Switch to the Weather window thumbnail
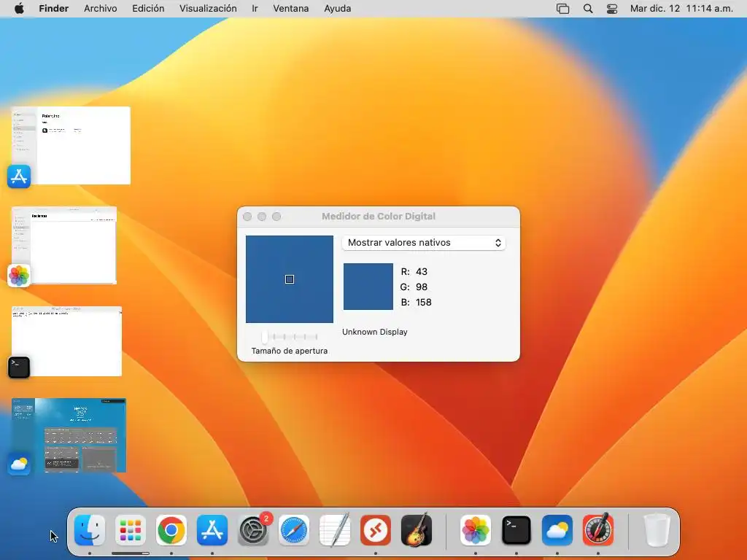The height and width of the screenshot is (560, 747). point(69,435)
